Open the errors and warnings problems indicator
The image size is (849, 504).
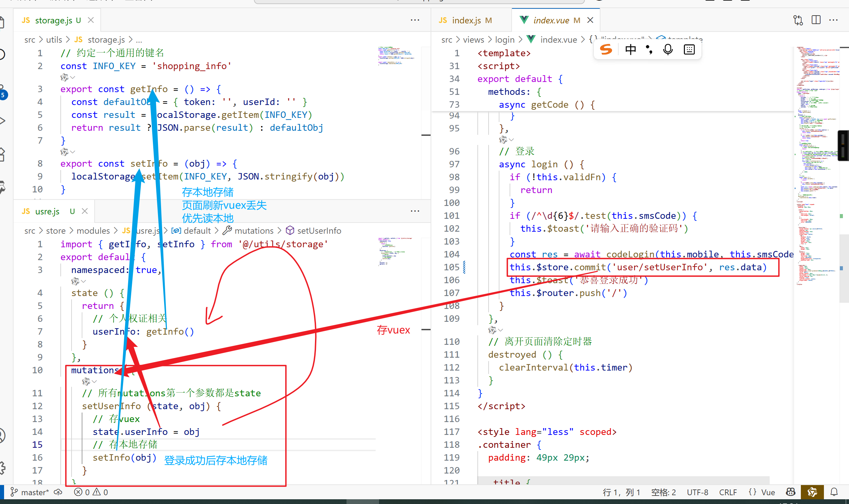[x=91, y=492]
